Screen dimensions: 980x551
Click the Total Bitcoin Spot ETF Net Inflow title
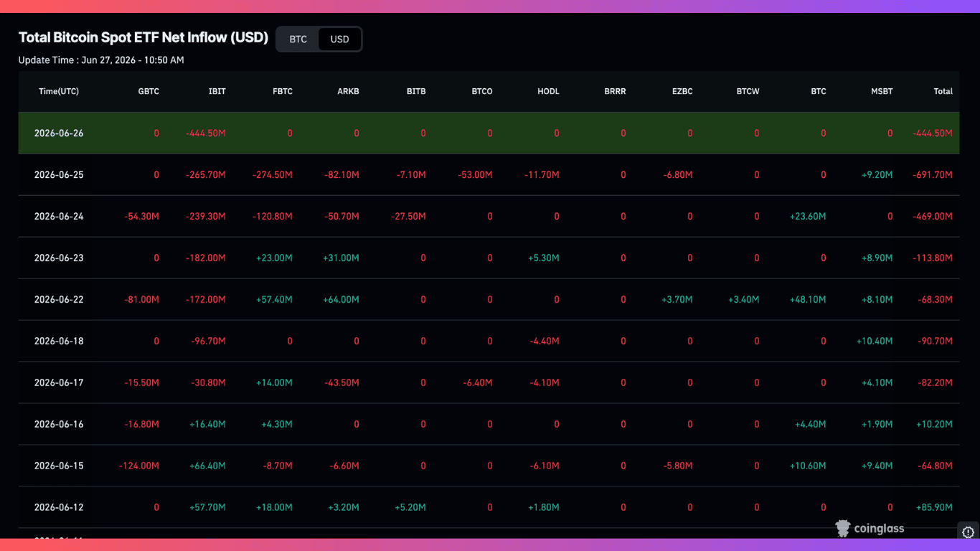tap(143, 37)
